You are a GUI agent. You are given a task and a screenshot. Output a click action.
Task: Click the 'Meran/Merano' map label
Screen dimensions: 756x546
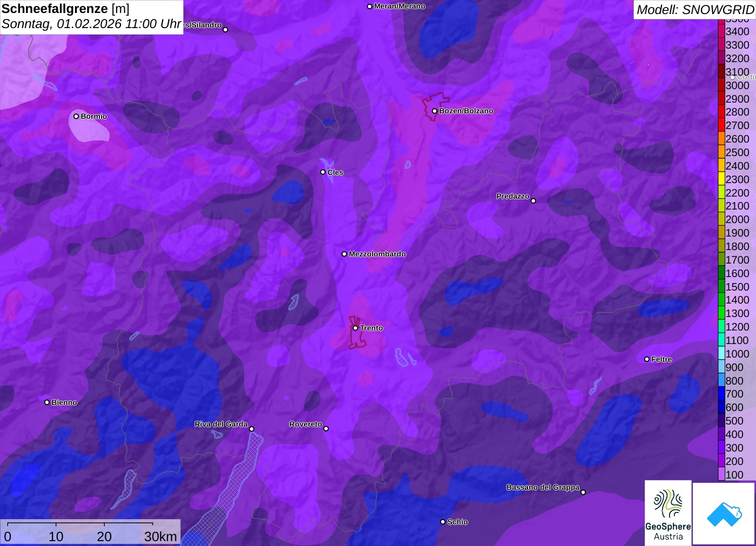coord(400,6)
